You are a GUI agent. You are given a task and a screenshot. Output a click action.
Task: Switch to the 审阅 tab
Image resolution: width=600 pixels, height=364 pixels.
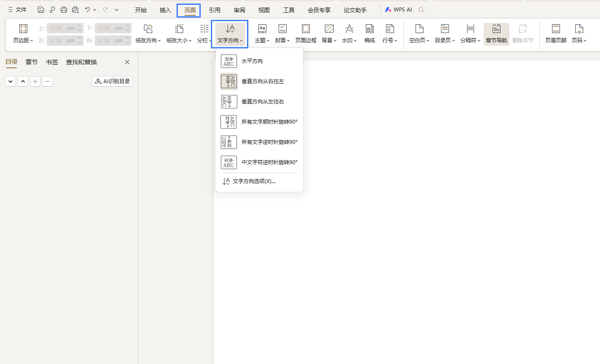[239, 10]
